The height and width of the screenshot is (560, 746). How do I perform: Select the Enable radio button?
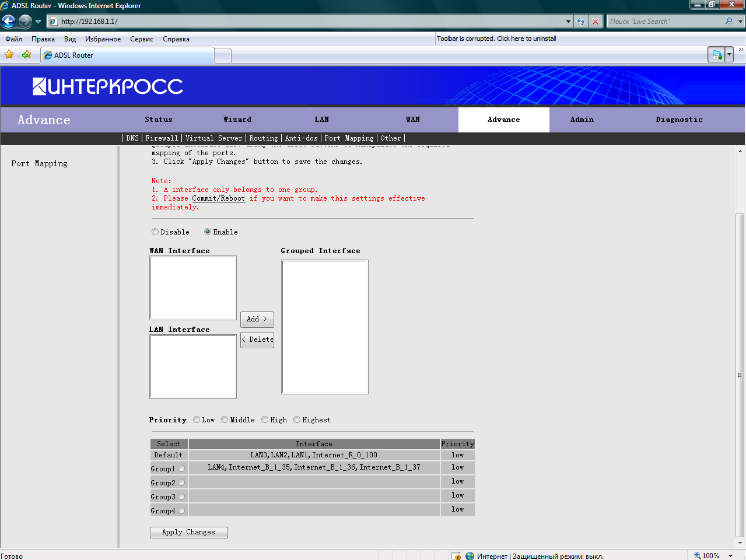(208, 232)
